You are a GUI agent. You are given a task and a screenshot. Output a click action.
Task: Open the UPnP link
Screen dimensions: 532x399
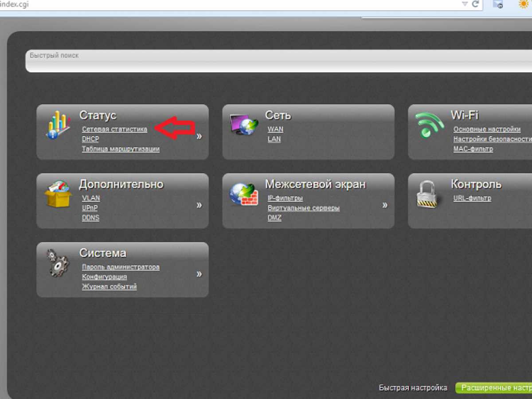point(90,208)
